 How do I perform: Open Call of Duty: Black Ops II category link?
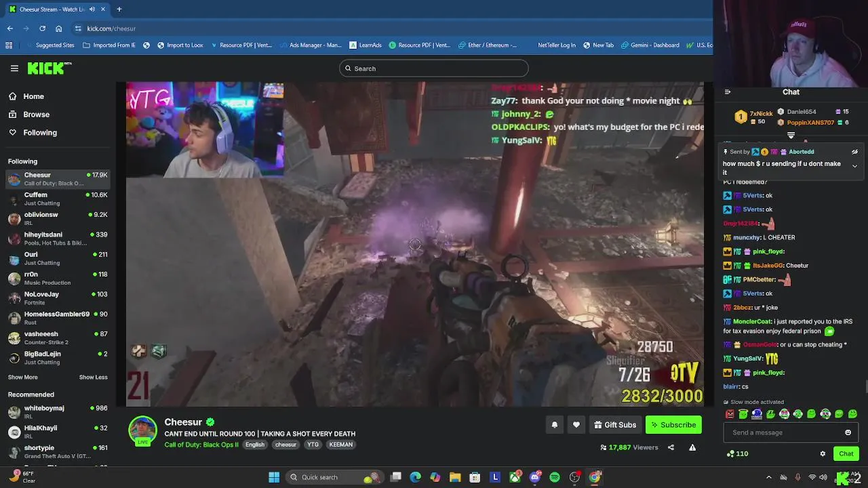coord(201,445)
